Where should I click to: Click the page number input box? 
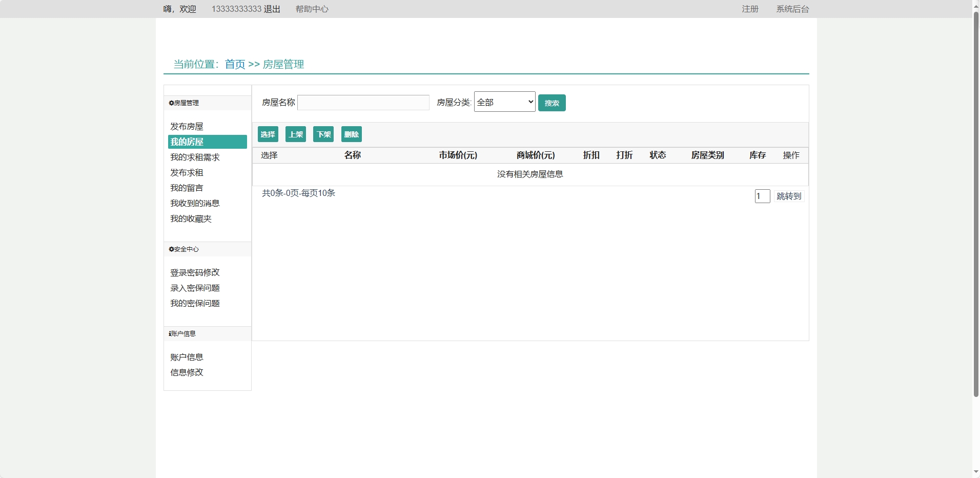tap(762, 196)
